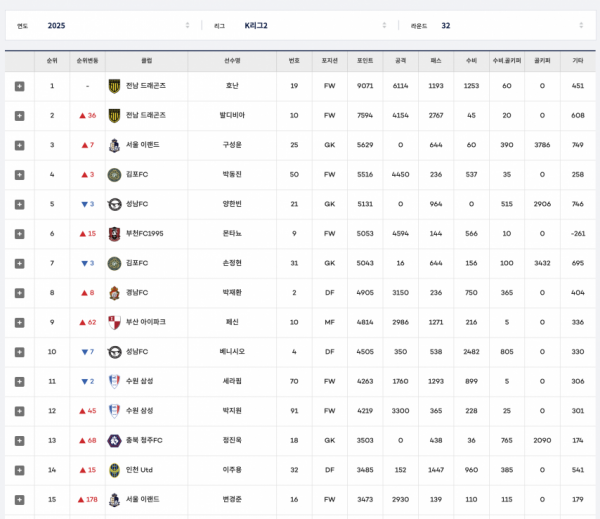Click the 수원 삼성 logo in 세라핌's row

(114, 381)
